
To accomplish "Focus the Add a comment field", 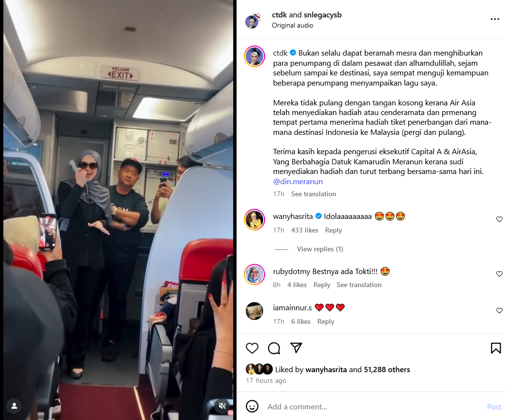I will (373, 407).
